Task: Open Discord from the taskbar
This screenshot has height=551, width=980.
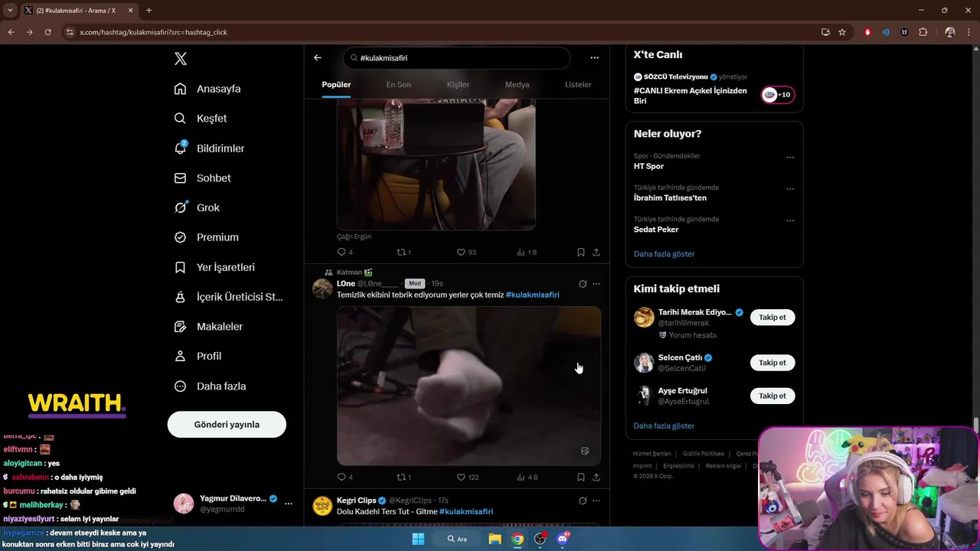Action: (x=563, y=539)
